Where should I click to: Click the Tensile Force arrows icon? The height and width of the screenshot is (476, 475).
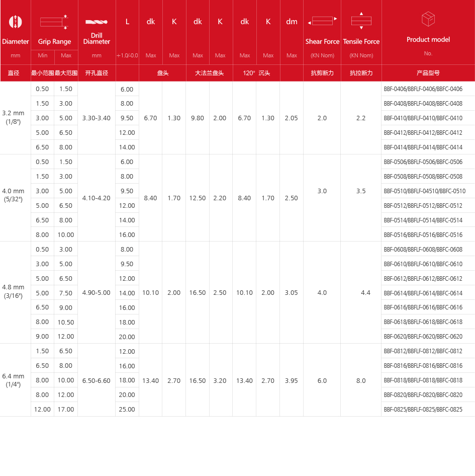click(361, 21)
